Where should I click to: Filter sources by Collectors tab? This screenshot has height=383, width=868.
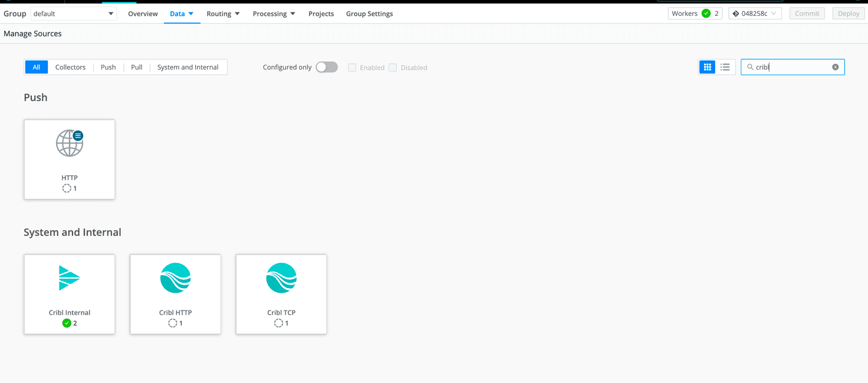70,67
